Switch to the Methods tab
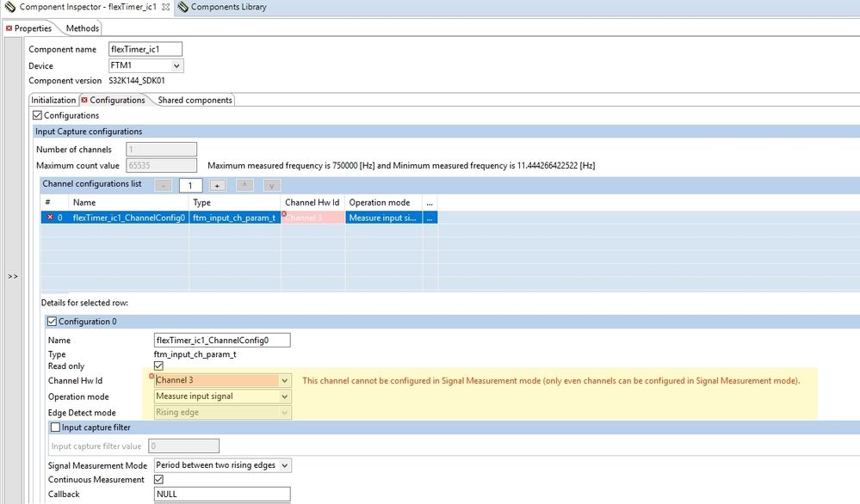This screenshot has height=504, width=860. pyautogui.click(x=83, y=28)
